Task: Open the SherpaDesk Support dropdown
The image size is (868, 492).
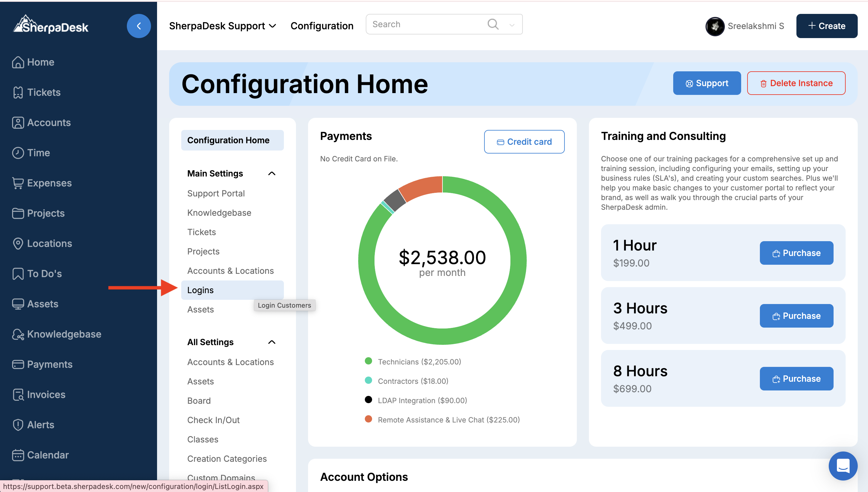Action: coord(223,26)
